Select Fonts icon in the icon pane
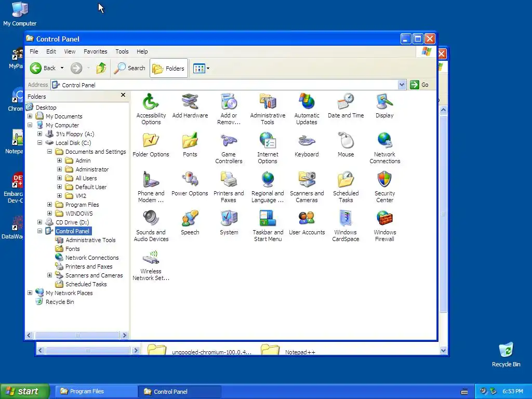Viewport: 532px width, 399px height. click(x=190, y=145)
